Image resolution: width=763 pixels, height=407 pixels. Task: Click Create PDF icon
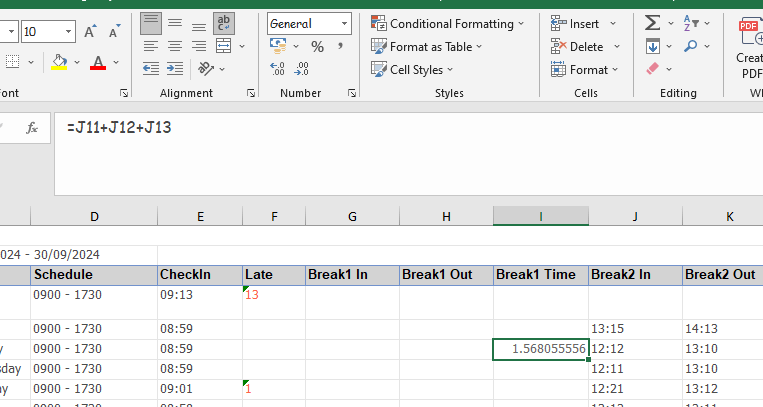click(750, 33)
